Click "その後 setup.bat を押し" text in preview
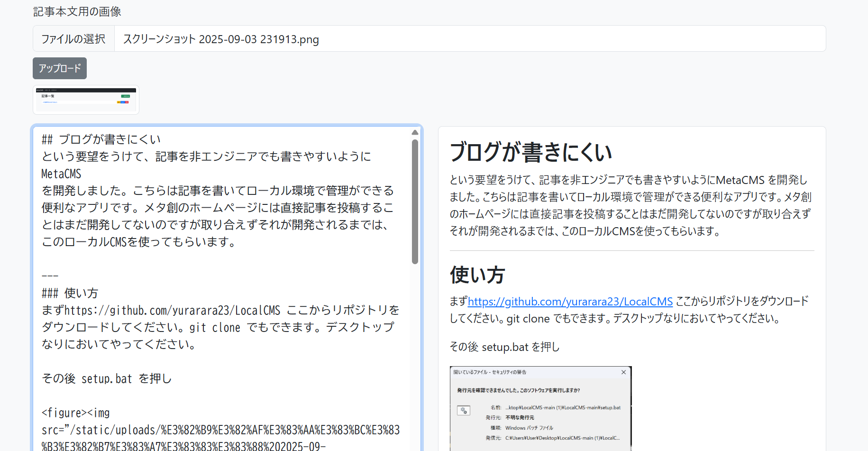The image size is (868, 451). pyautogui.click(x=504, y=347)
